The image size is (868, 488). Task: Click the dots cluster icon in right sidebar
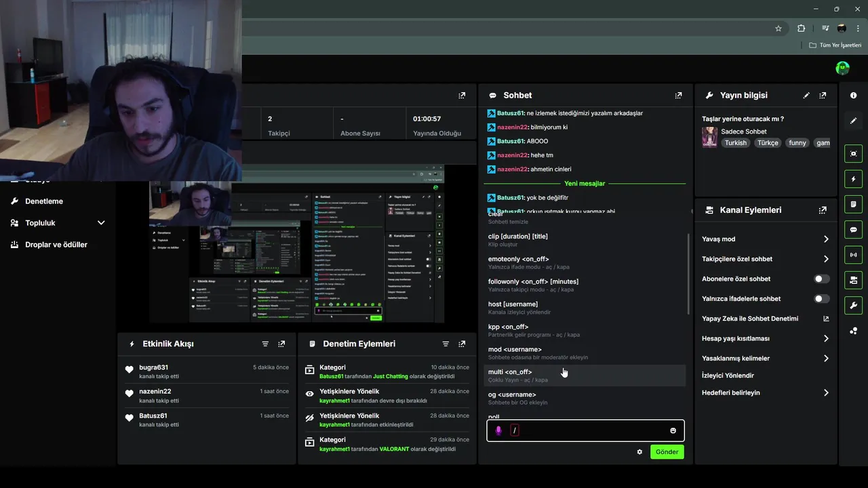(x=853, y=331)
